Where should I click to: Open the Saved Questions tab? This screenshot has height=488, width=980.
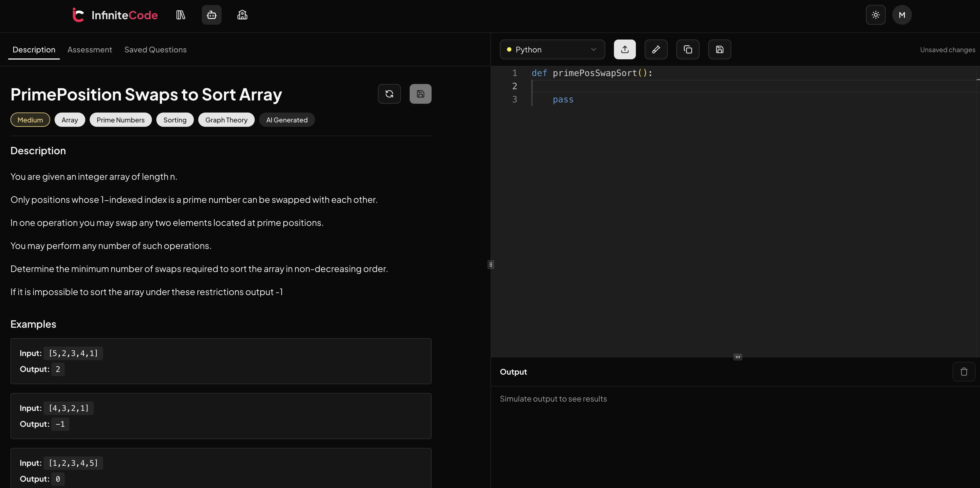coord(155,49)
